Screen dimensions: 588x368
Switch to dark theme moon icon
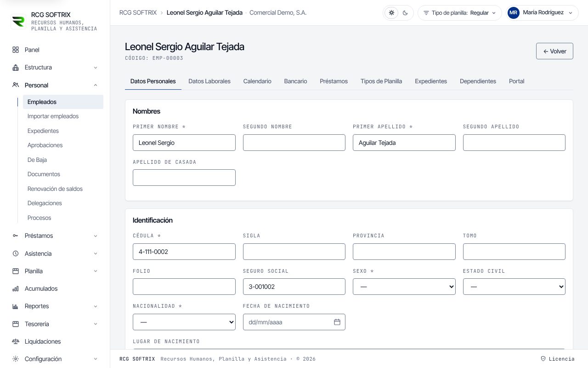click(x=405, y=13)
